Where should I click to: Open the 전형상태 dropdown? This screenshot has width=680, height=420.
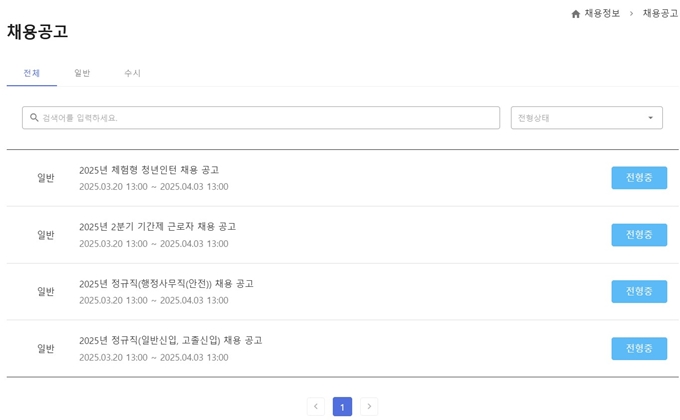(586, 118)
